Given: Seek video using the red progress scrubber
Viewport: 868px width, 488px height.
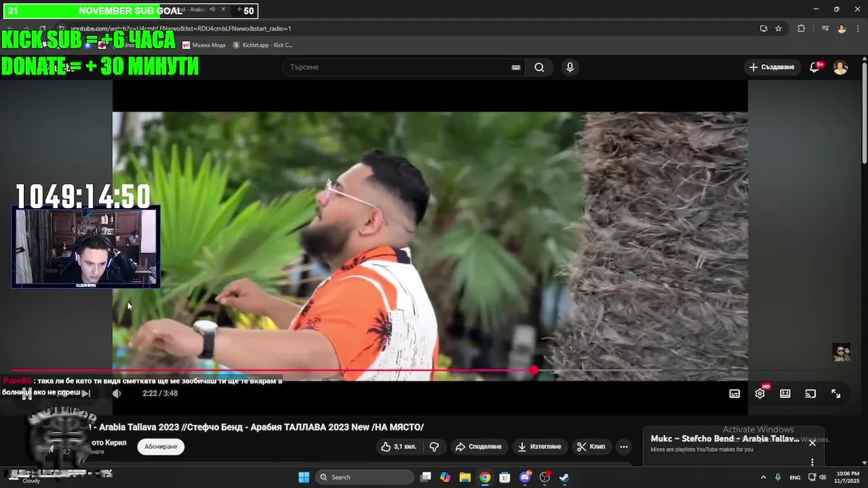Looking at the screenshot, I should coord(534,370).
